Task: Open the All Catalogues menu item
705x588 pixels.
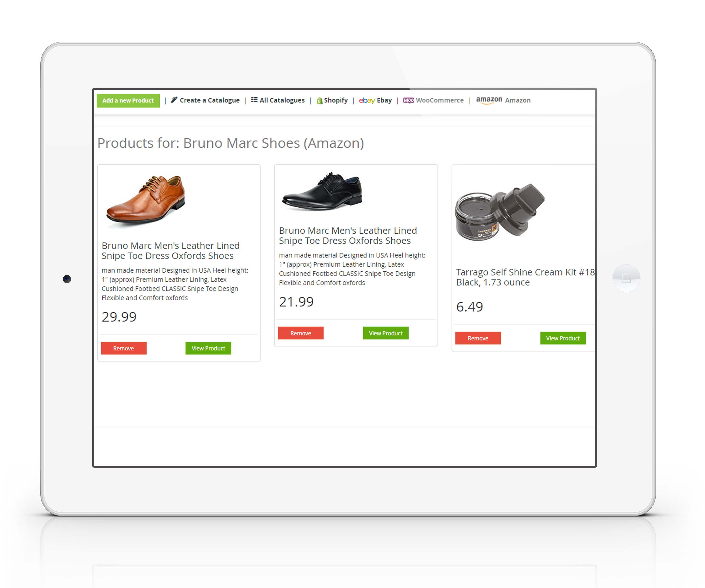Action: point(282,100)
